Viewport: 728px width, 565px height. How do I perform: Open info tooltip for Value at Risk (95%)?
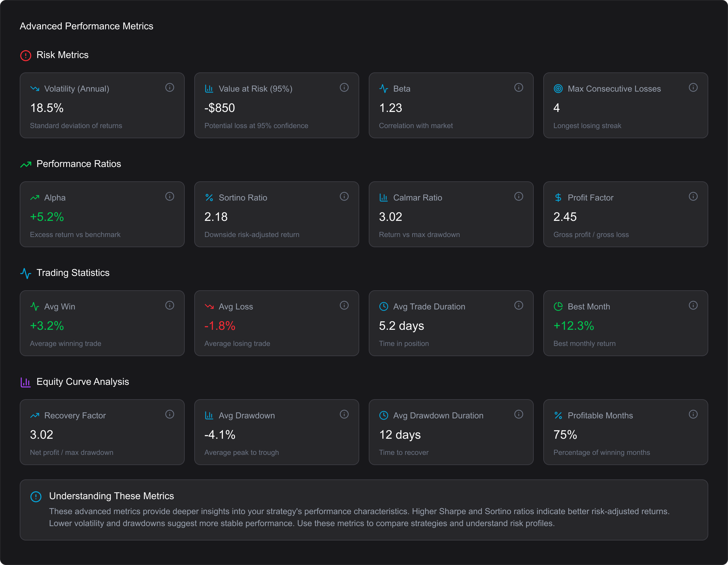[344, 87]
